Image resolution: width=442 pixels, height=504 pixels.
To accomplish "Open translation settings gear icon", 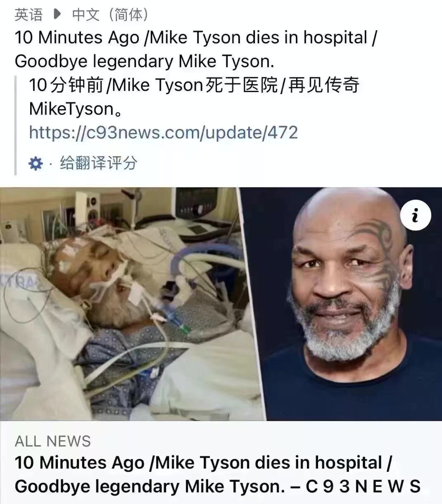I will pos(36,163).
